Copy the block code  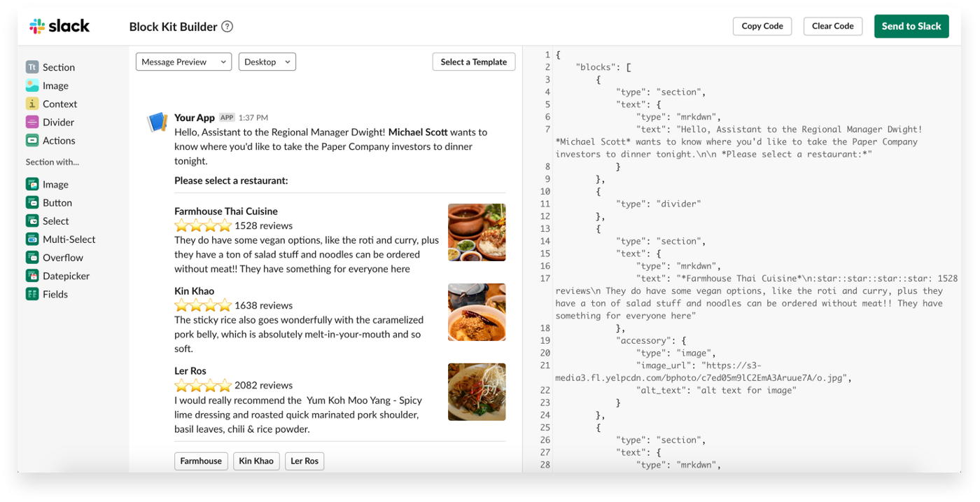coord(762,26)
